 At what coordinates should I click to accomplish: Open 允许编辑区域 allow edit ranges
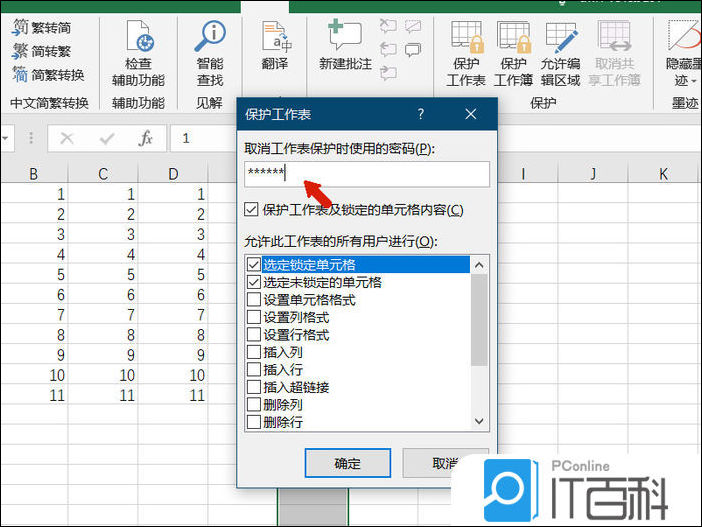click(560, 53)
